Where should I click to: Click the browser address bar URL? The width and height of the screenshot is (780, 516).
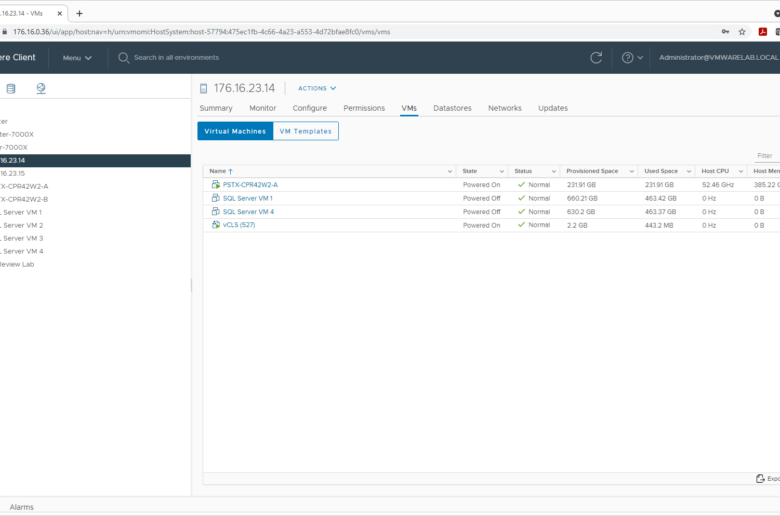pyautogui.click(x=201, y=32)
